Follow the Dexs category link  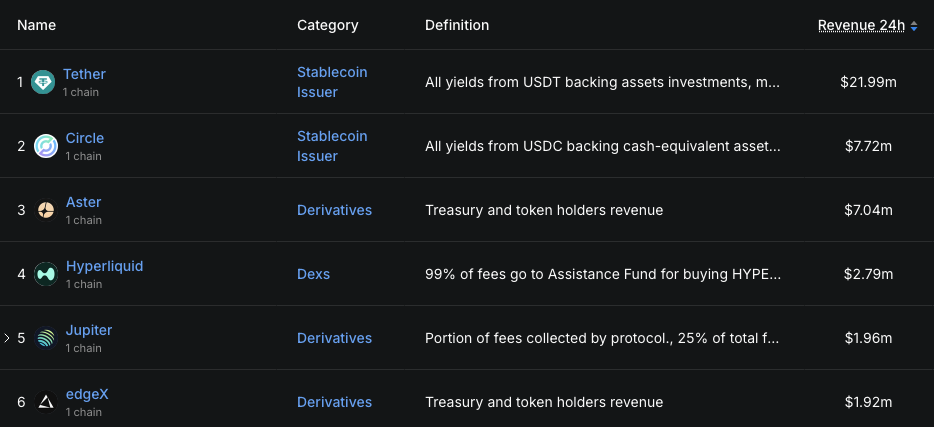tap(313, 274)
